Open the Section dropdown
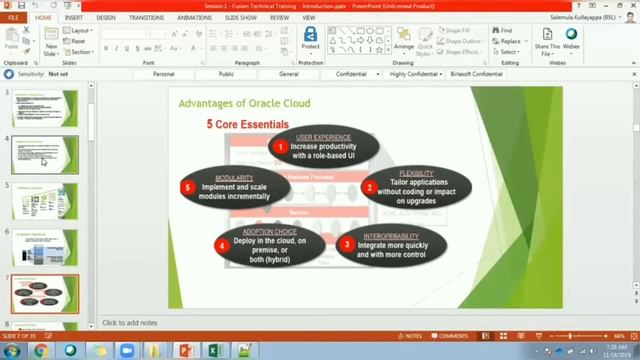Screen dimensions: 640x360 tap(78, 52)
